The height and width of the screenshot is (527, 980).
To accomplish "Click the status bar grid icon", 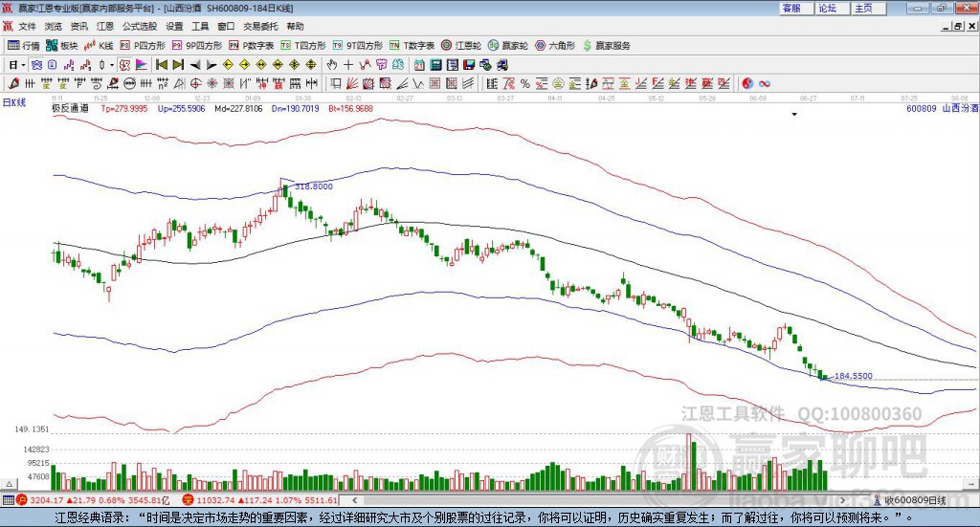I will (8, 500).
